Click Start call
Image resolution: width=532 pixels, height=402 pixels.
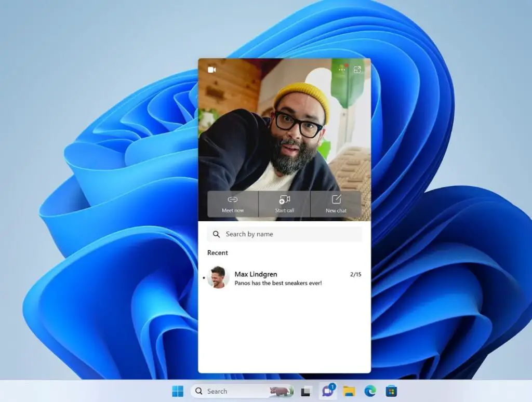[283, 204]
